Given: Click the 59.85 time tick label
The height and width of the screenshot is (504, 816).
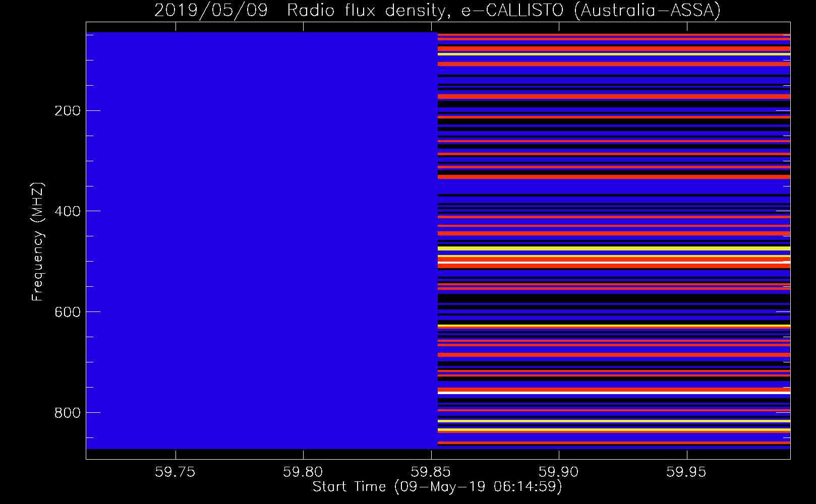Looking at the screenshot, I should coord(431,472).
